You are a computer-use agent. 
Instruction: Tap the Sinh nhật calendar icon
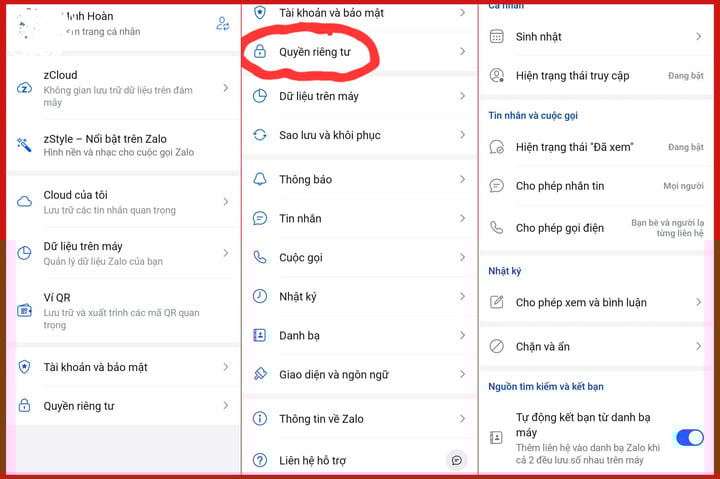497,37
